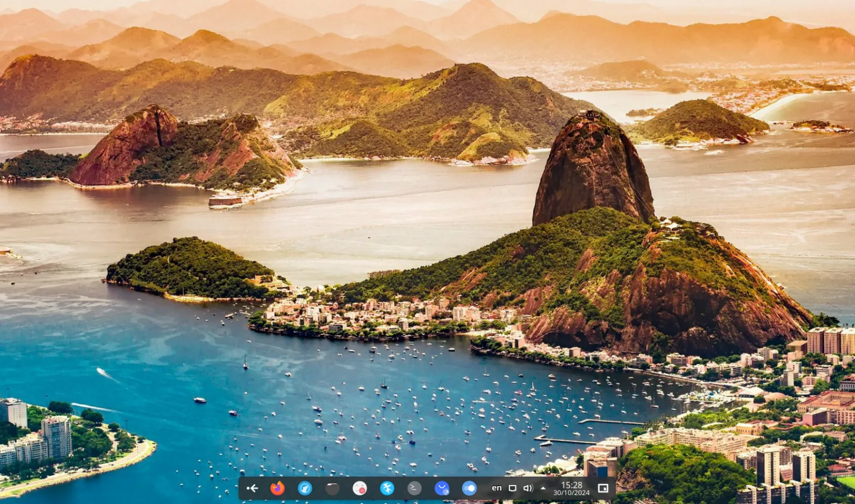
Task: Click the back-arrow icon at dock's left end
Action: [x=253, y=488]
